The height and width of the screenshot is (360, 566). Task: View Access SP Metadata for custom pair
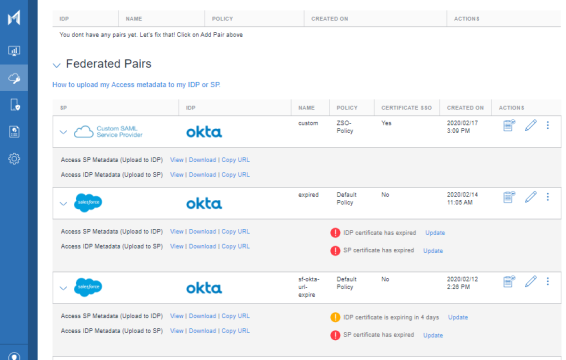[177, 160]
